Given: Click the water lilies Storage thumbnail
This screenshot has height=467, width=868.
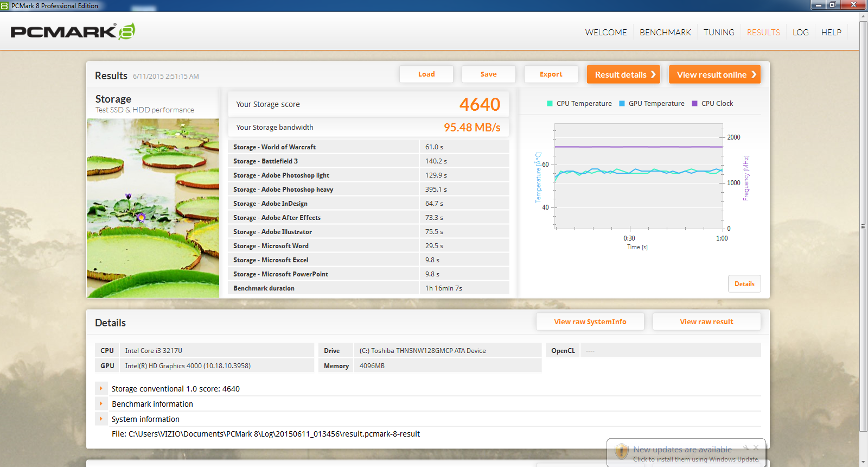Looking at the screenshot, I should (x=153, y=208).
